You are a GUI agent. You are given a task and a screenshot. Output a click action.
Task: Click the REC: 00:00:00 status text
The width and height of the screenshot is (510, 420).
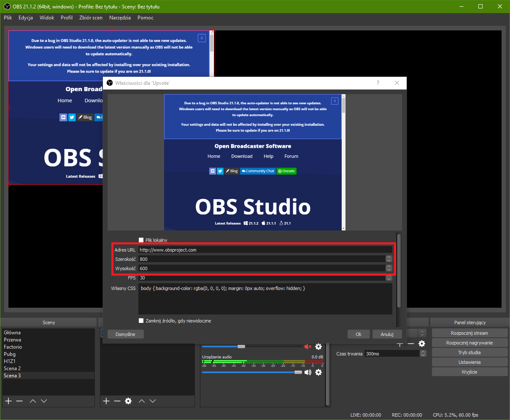tap(407, 415)
